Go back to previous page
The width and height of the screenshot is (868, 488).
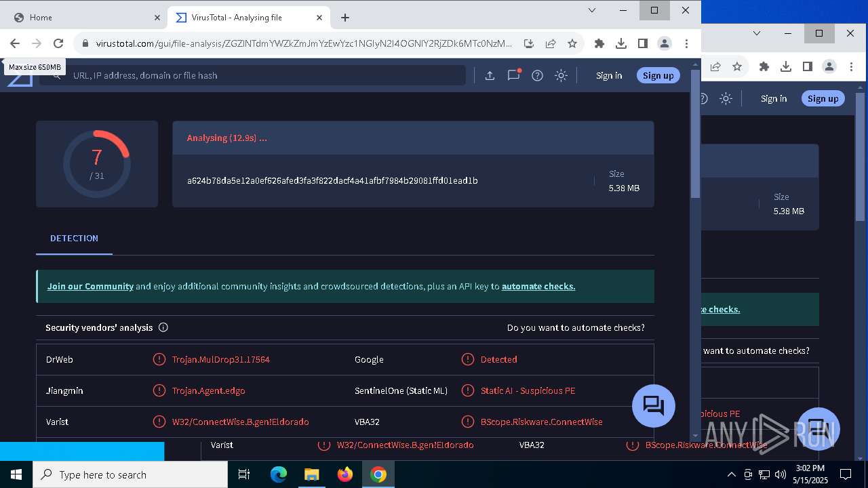tap(15, 43)
